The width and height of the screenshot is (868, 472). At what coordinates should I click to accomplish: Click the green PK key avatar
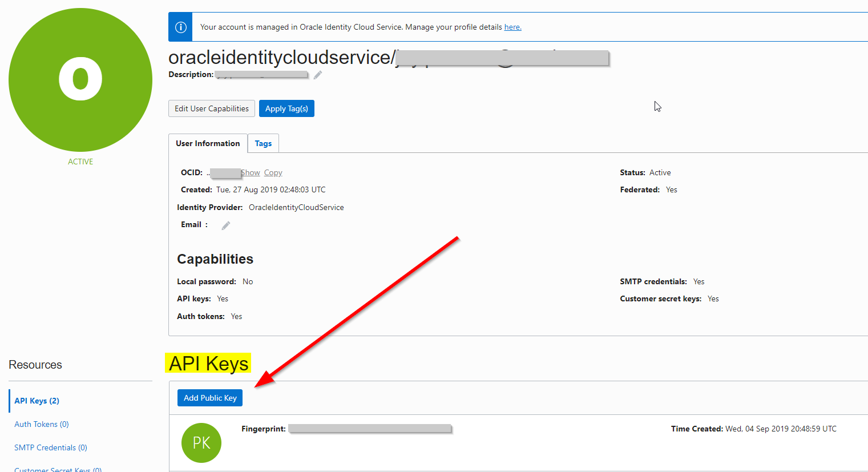(201, 443)
